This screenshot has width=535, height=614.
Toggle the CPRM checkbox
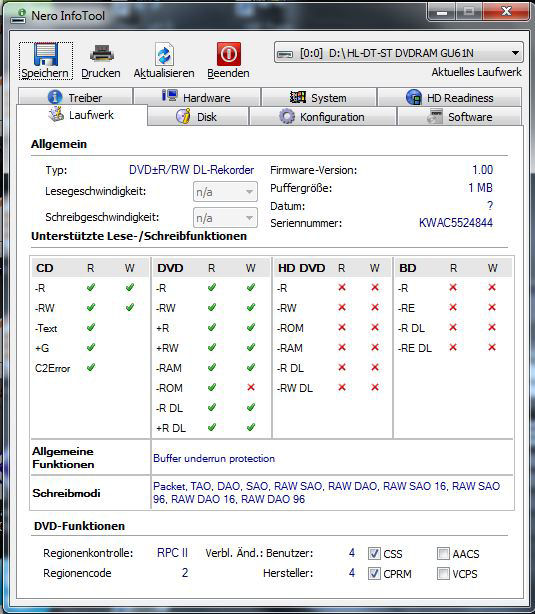pos(374,574)
